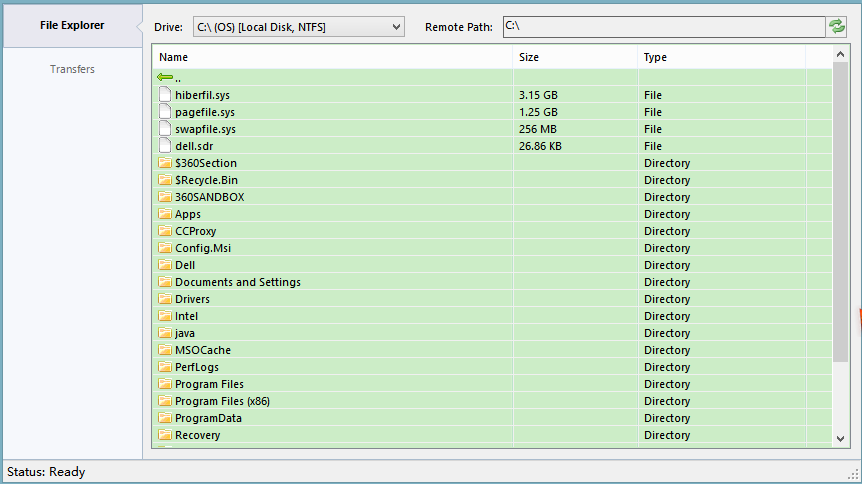
Task: Click the folder icon for Drivers
Action: pyautogui.click(x=164, y=299)
